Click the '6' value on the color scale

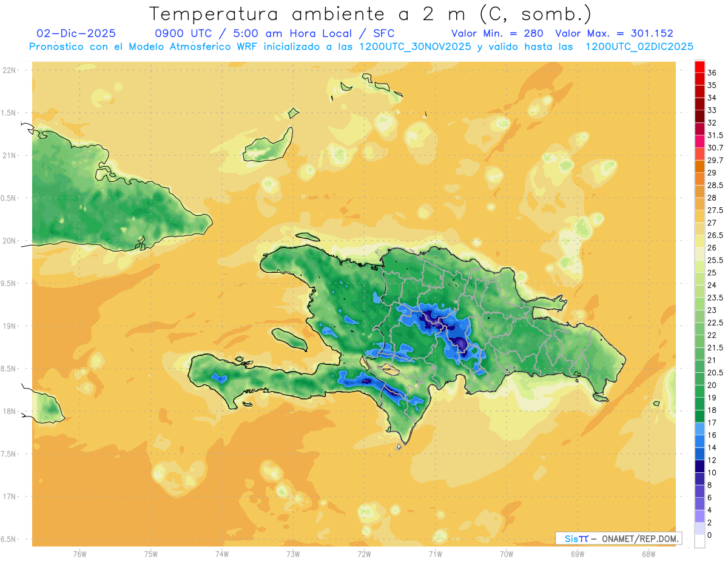(x=710, y=498)
